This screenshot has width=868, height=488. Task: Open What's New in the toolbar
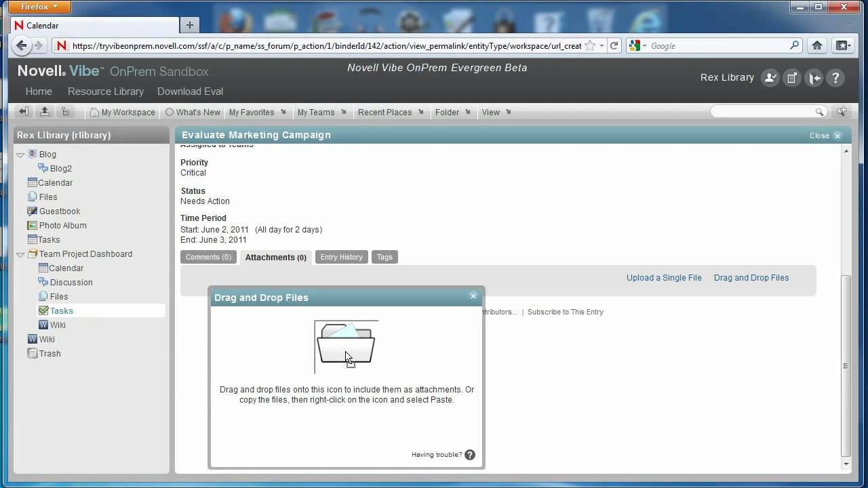click(x=193, y=113)
